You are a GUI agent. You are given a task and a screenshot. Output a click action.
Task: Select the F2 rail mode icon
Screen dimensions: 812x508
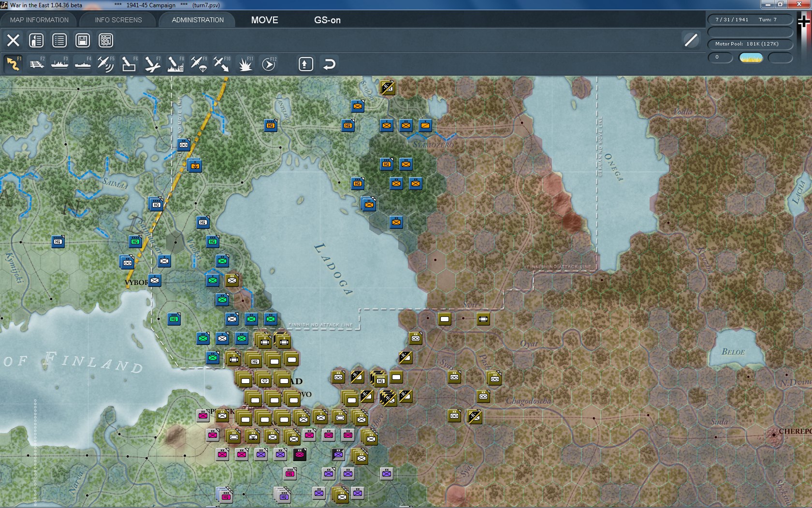tap(36, 64)
